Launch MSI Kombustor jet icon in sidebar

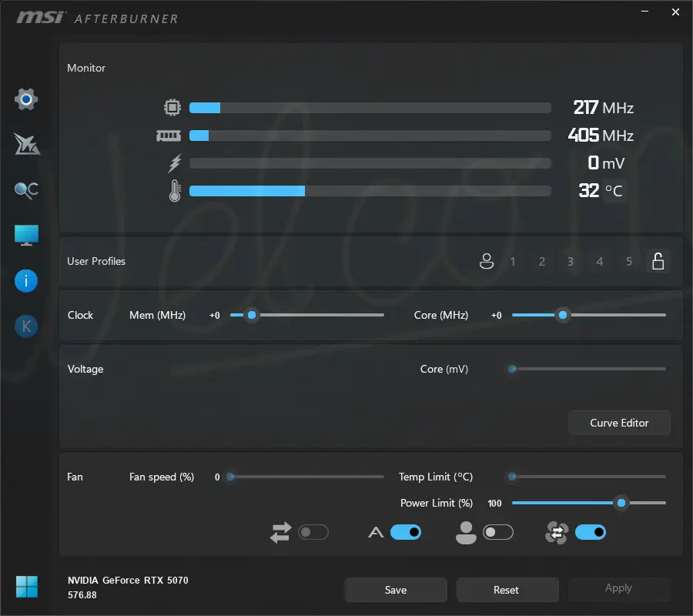coord(26,144)
